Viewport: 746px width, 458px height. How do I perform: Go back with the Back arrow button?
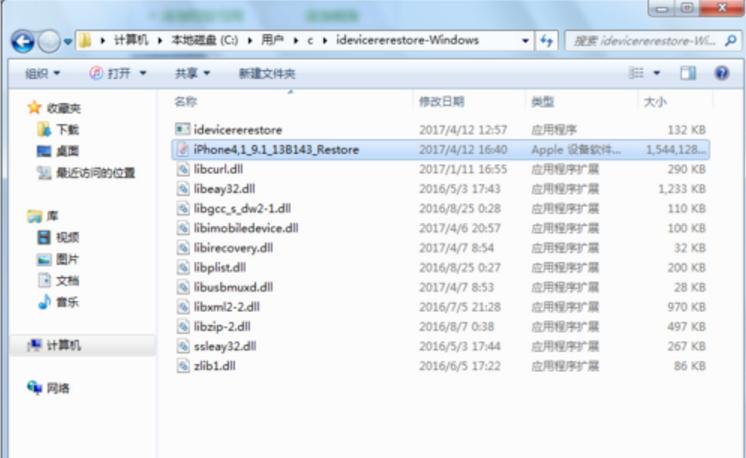pyautogui.click(x=23, y=41)
